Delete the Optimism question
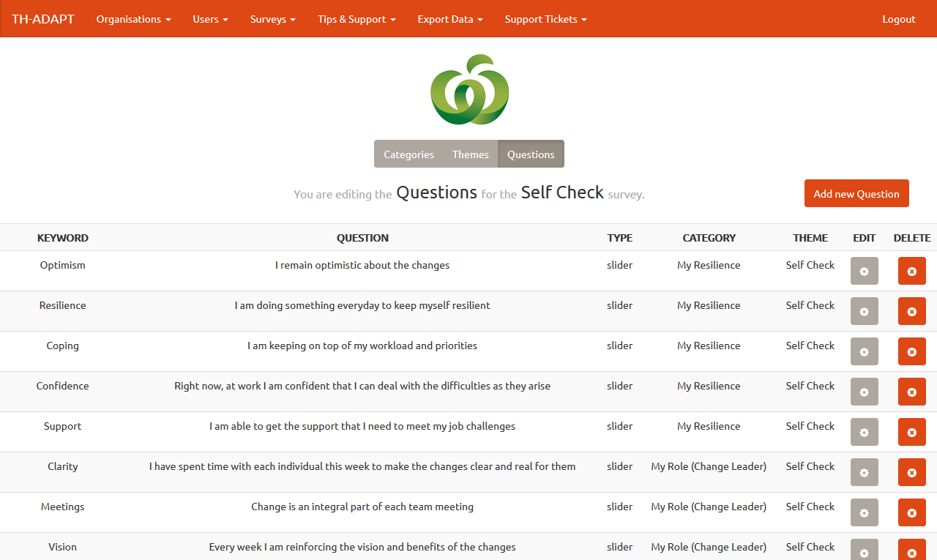937x560 pixels. pos(912,271)
